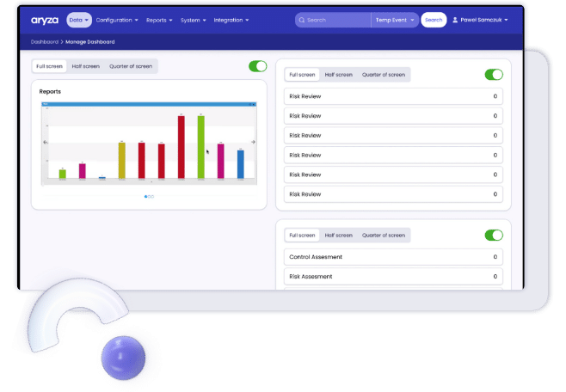This screenshot has height=392, width=566.
Task: Click the Search button
Action: pos(434,20)
